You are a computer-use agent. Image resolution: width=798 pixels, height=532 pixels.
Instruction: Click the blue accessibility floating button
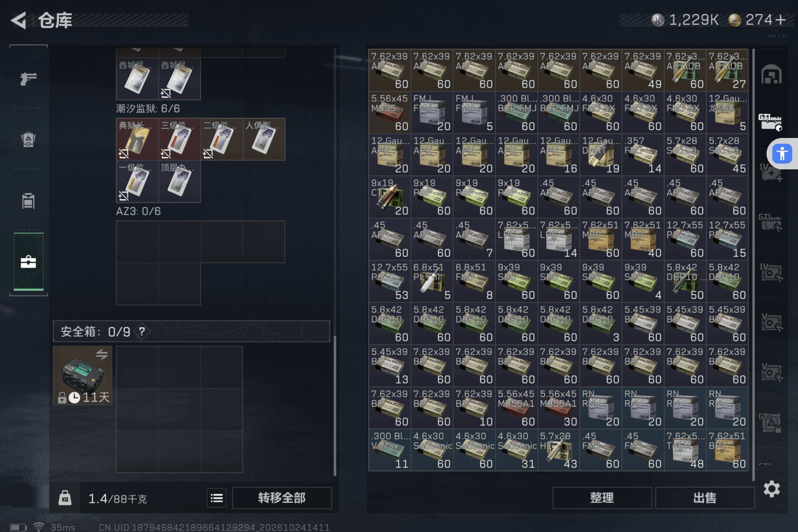[782, 154]
